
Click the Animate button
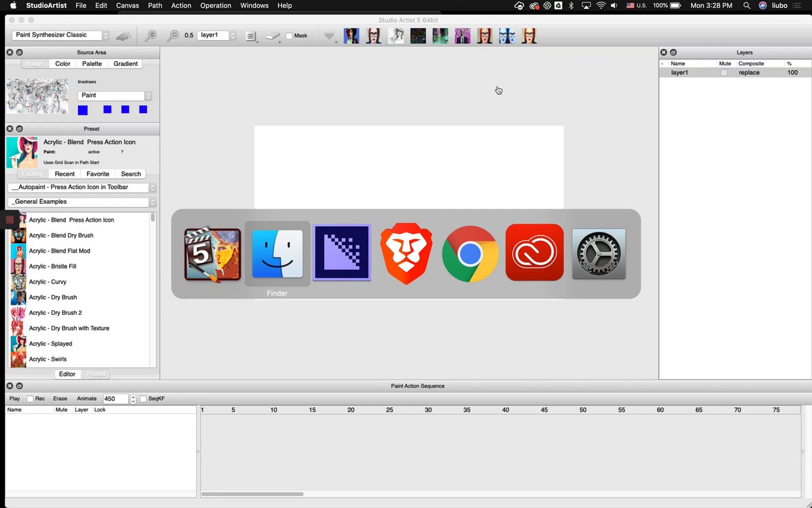coord(87,399)
